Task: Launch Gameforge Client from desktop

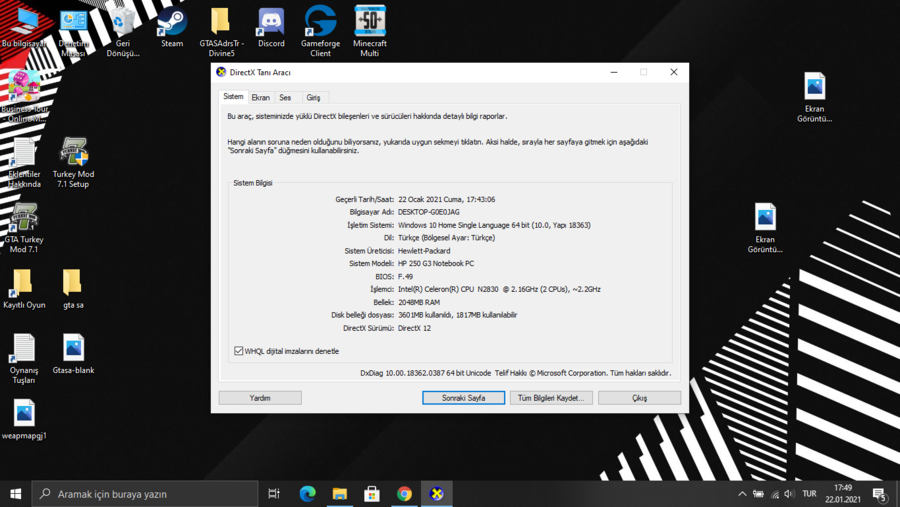Action: coord(320,24)
